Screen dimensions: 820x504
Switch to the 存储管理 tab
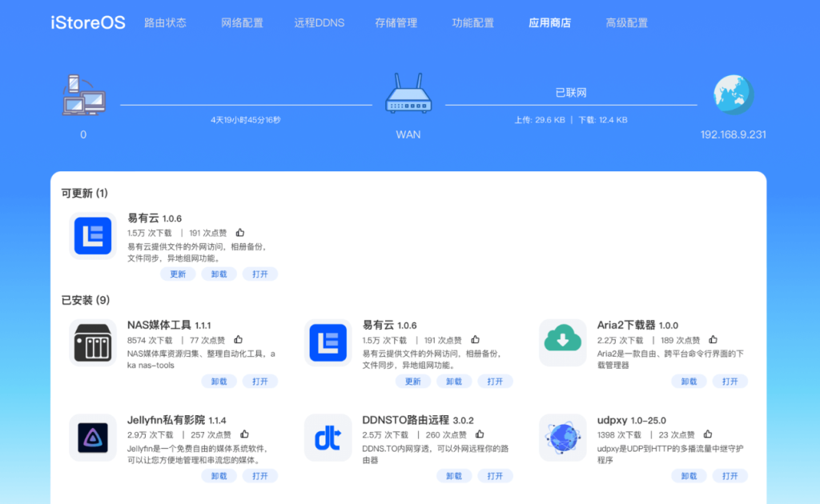click(395, 23)
